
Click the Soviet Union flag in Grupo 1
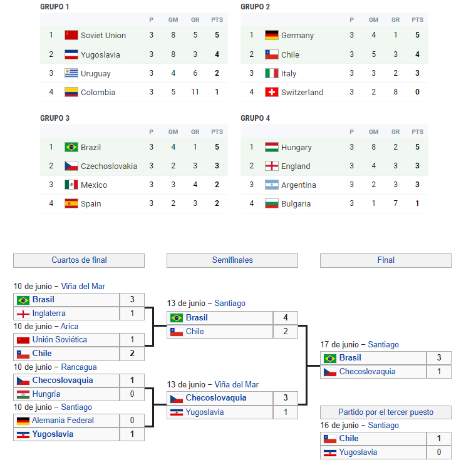coord(71,35)
